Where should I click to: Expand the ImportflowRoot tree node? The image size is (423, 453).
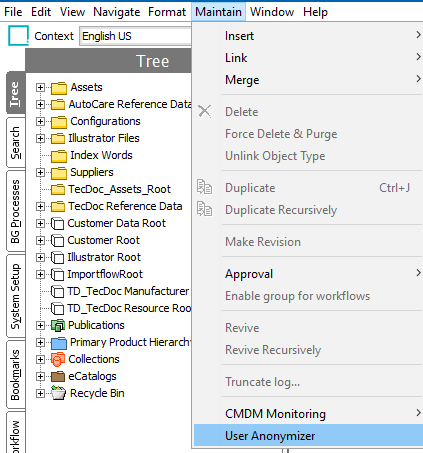(40, 274)
